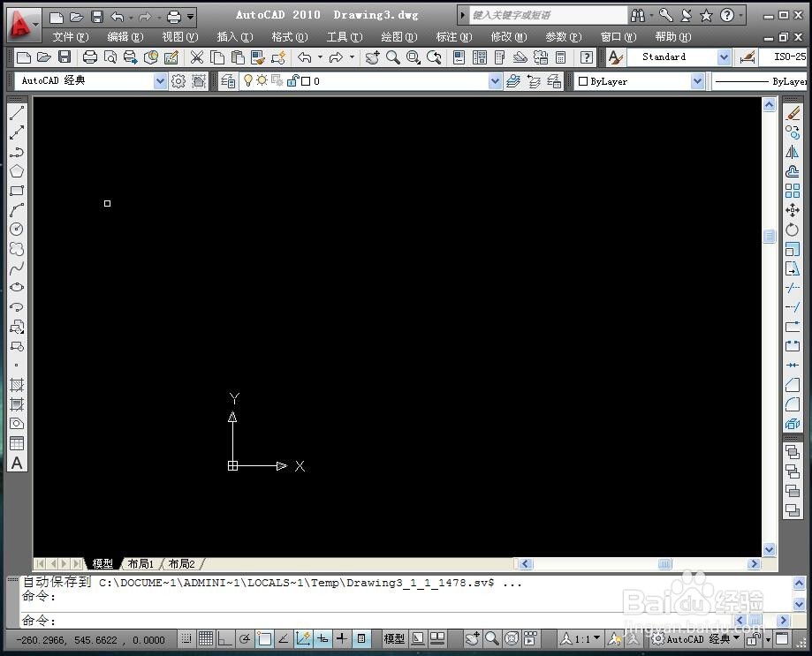Toggle Grid Display in status bar

(206, 639)
